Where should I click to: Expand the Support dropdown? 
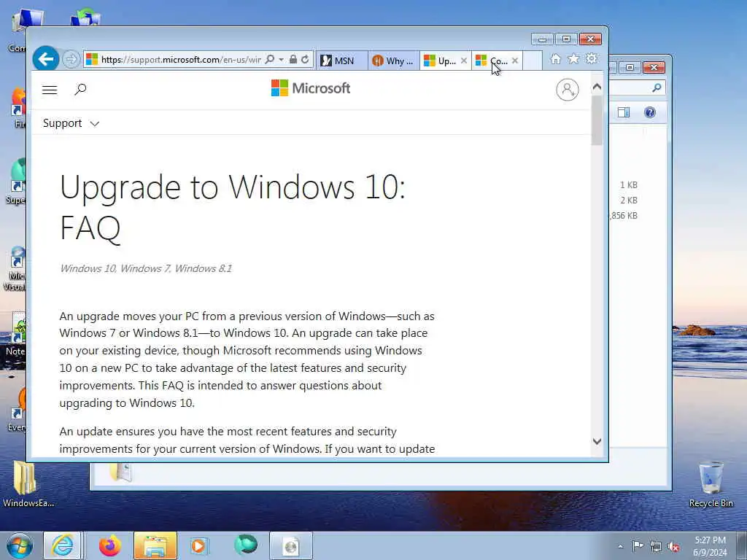point(71,123)
